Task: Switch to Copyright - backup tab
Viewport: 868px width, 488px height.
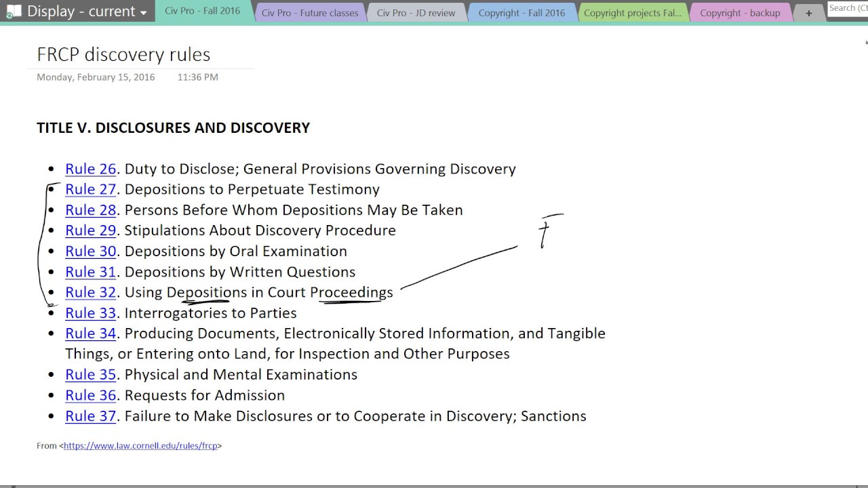Action: (740, 13)
